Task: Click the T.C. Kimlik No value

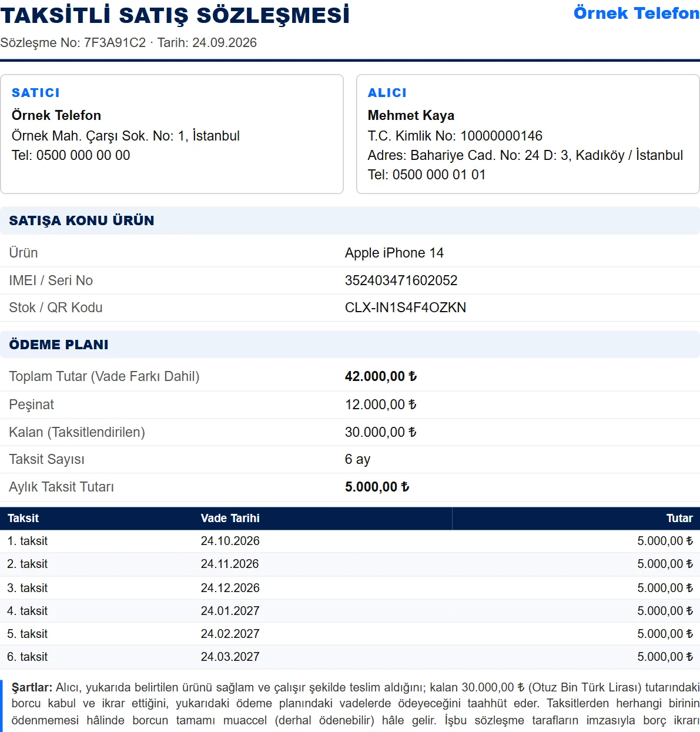Action: point(501,136)
